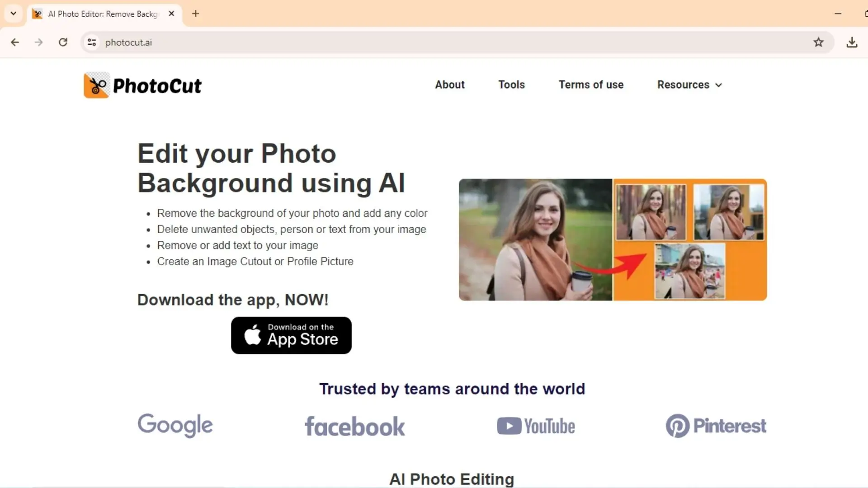Click the address bar showing photocut.ai
Image resolution: width=868 pixels, height=488 pixels.
click(457, 42)
